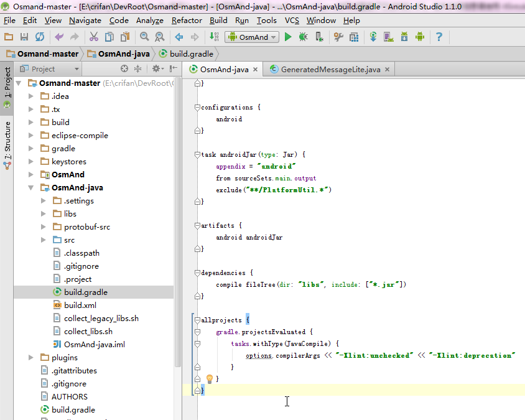Run the OsmAnd configuration with green play
Viewport: 525px width, 420px height.
(288, 37)
